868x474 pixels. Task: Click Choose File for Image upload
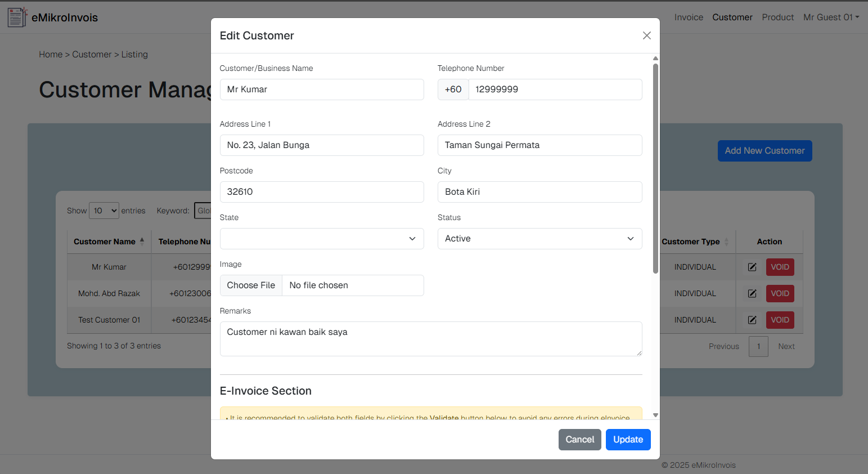pos(251,285)
